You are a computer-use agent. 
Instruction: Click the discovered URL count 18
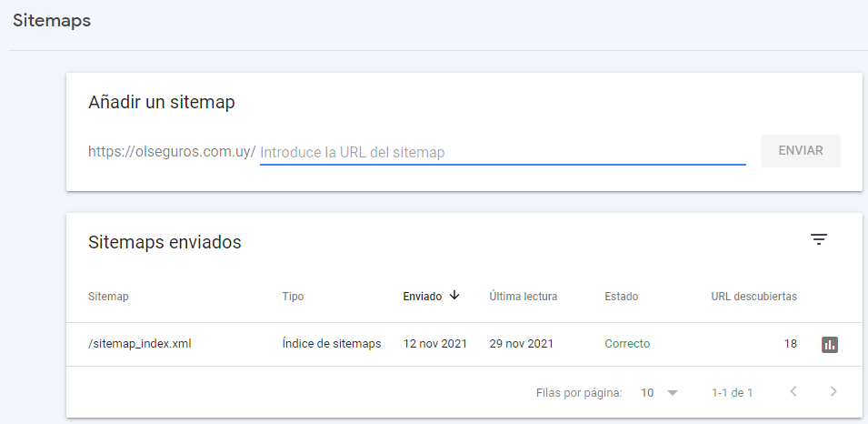click(x=791, y=344)
